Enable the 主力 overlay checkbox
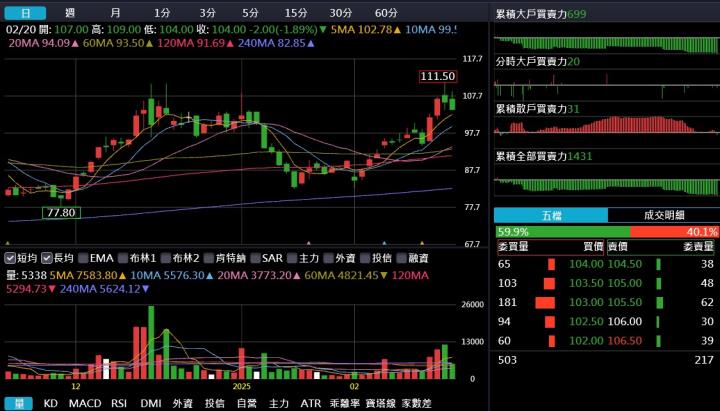The image size is (720, 411). [292, 258]
